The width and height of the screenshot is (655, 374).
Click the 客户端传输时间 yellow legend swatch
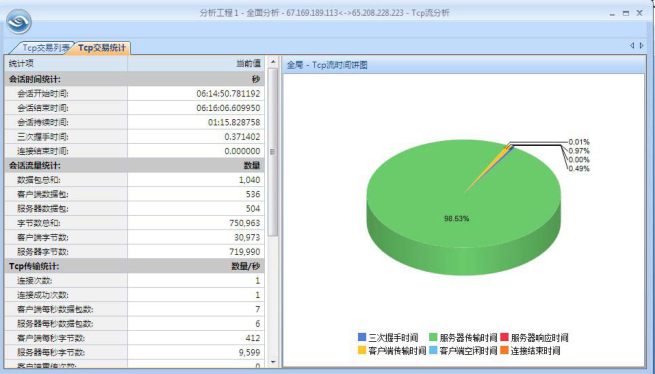click(362, 350)
